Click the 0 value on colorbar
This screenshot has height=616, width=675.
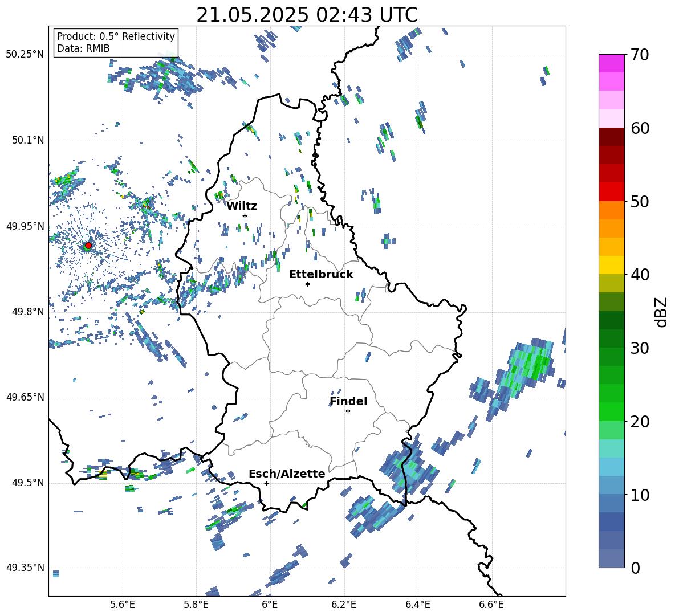click(x=635, y=568)
